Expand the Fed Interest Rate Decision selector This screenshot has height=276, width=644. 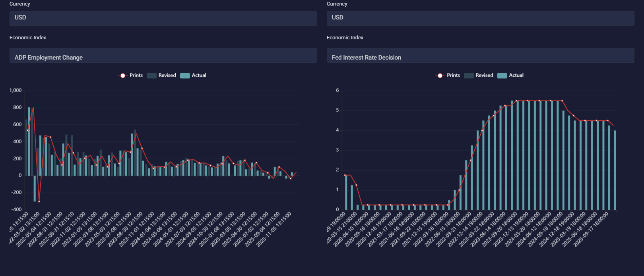pos(480,57)
